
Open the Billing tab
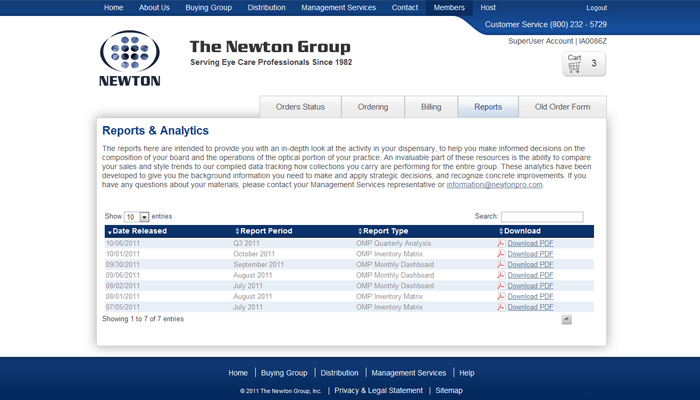tap(431, 107)
